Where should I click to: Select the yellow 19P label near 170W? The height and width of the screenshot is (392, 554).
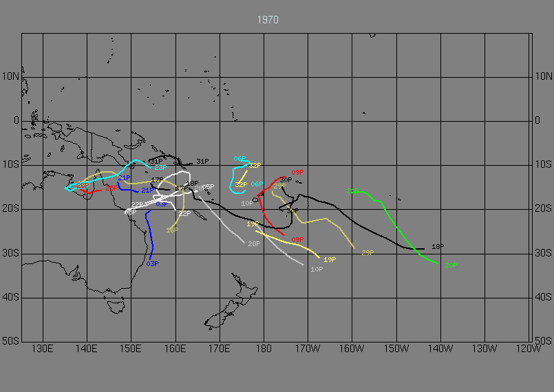(330, 259)
